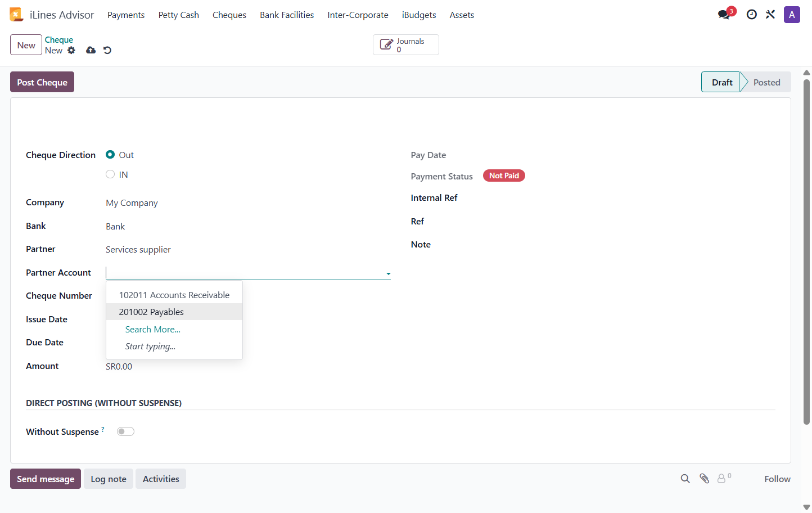Image resolution: width=812 pixels, height=513 pixels.
Task: Choose 102011 Accounts Receivable option
Action: tap(174, 295)
